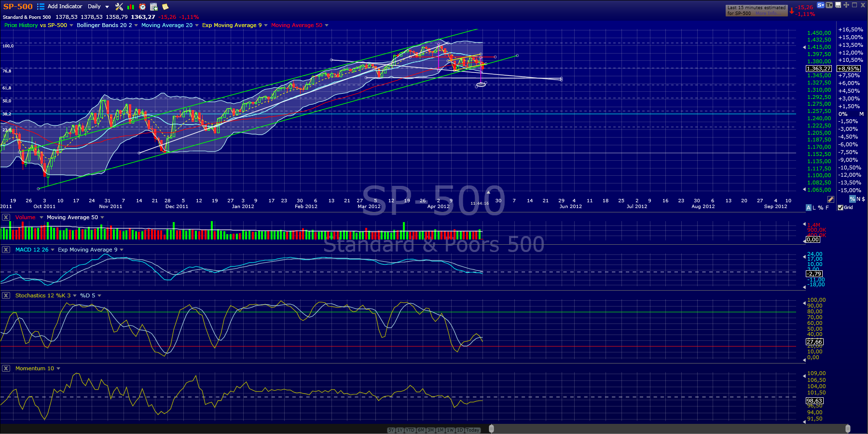Close the Stochastics indicator pane

(6, 295)
